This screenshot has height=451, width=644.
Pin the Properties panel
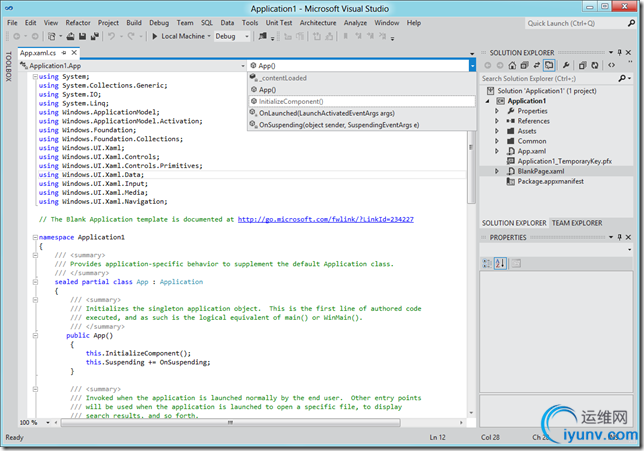click(x=620, y=237)
